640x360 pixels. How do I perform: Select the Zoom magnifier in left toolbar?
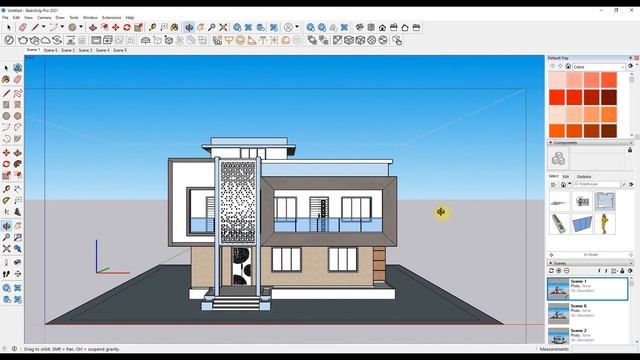7,237
